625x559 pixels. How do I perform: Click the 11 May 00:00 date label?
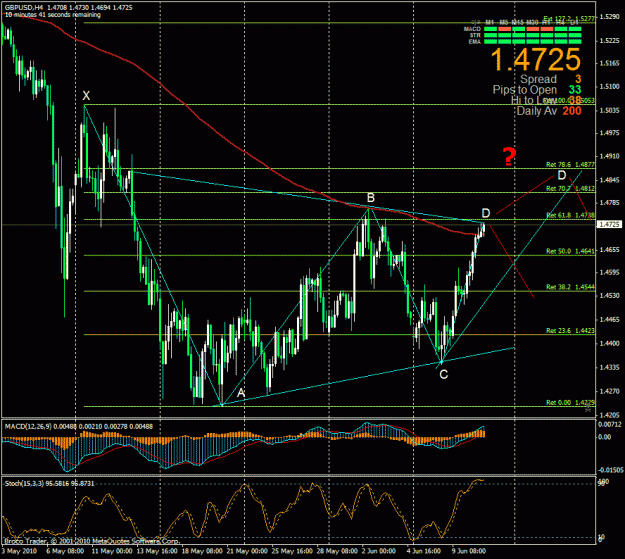pyautogui.click(x=112, y=551)
